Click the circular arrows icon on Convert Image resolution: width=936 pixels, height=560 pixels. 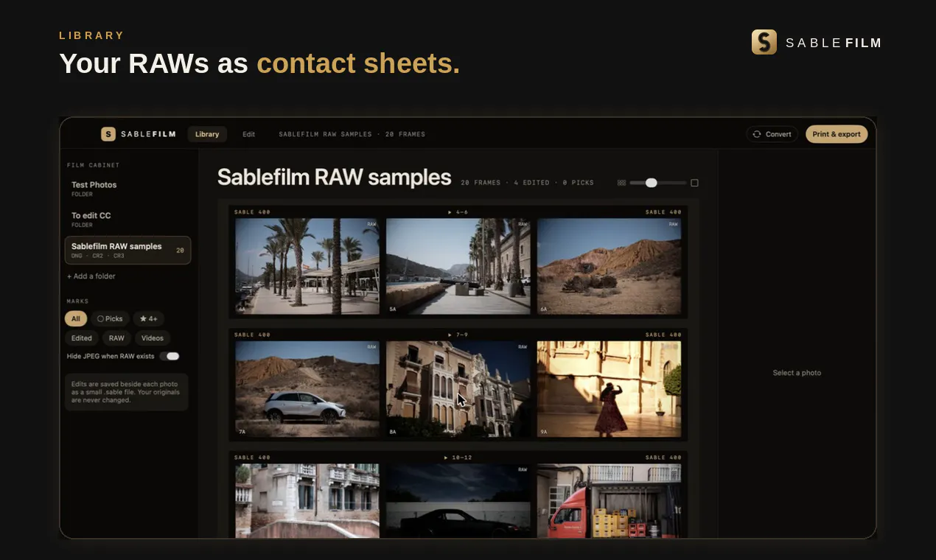(x=757, y=134)
